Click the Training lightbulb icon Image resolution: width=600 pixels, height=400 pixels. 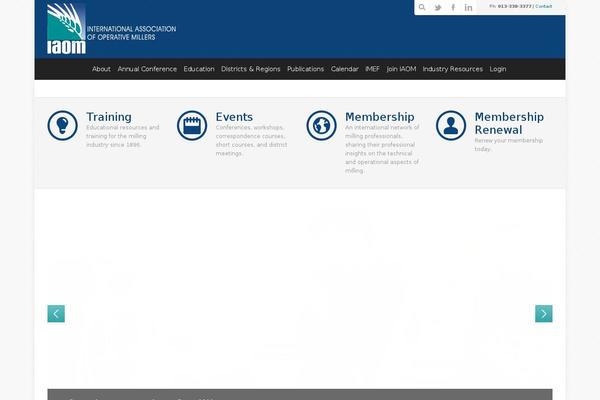62,126
